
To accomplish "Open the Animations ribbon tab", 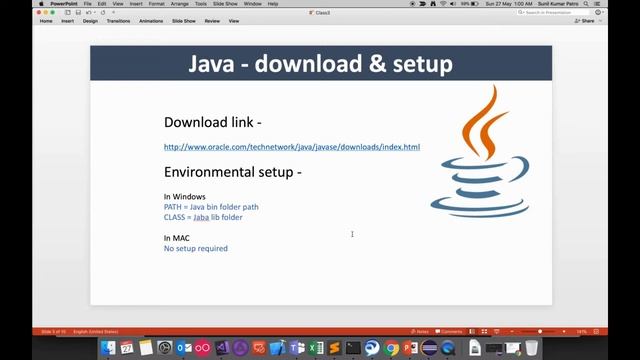I will pyautogui.click(x=151, y=21).
